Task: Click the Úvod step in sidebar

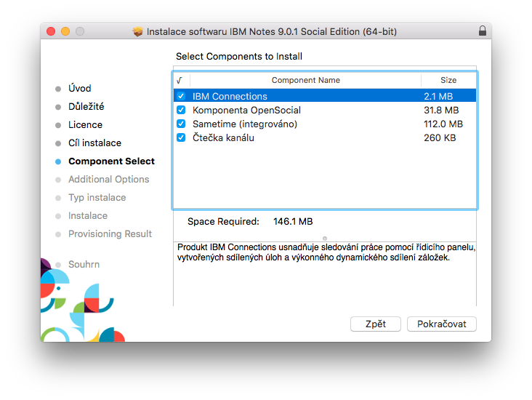Action: (79, 88)
